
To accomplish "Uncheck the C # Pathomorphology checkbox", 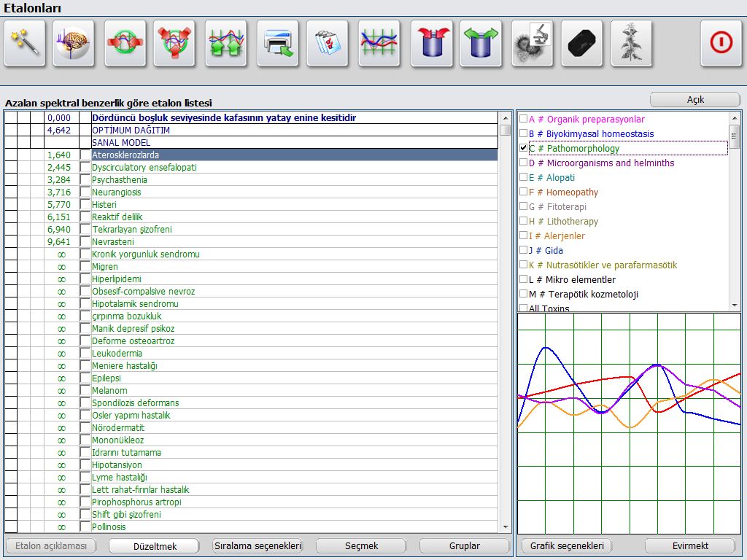I will pyautogui.click(x=523, y=148).
